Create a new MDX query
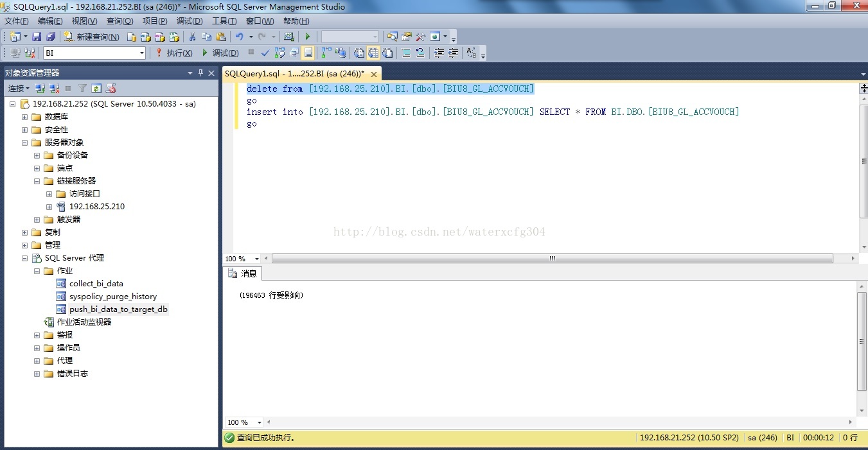This screenshot has height=450, width=868. pos(146,37)
